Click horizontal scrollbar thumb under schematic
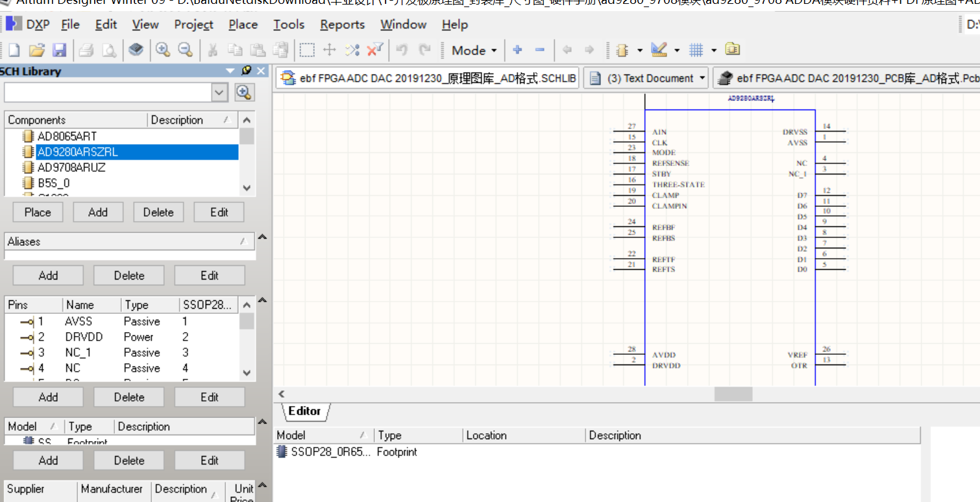Image resolution: width=980 pixels, height=502 pixels. coord(733,394)
